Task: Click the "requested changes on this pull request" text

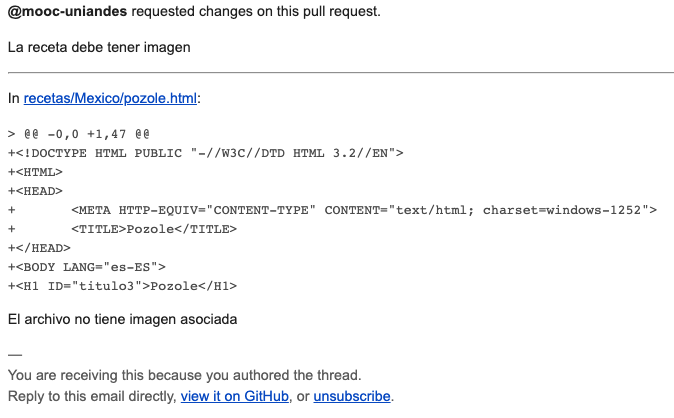Action: pos(256,11)
